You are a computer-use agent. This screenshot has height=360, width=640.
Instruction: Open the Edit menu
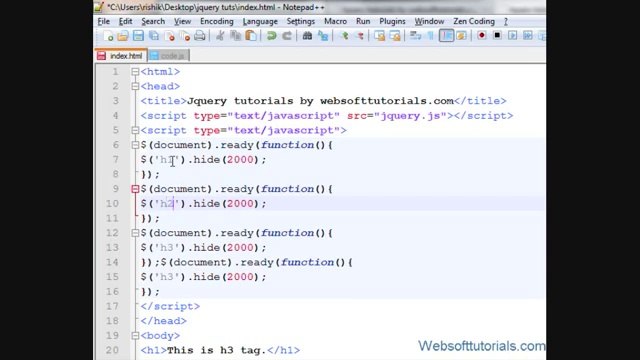125,21
